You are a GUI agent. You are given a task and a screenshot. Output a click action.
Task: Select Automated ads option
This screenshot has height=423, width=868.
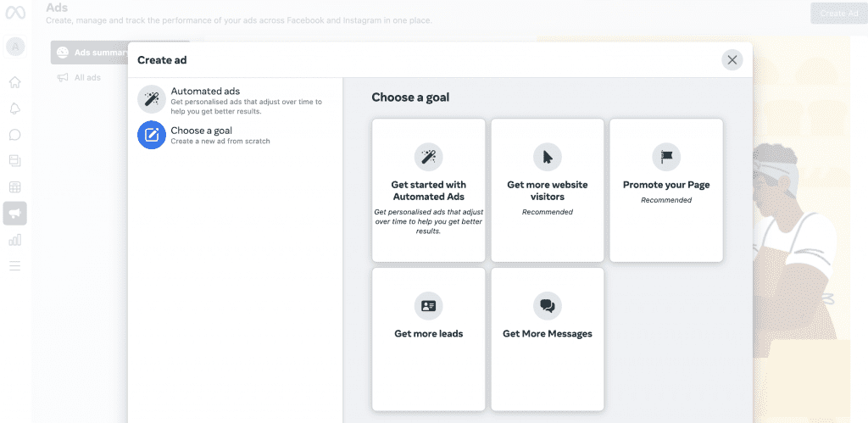(236, 100)
